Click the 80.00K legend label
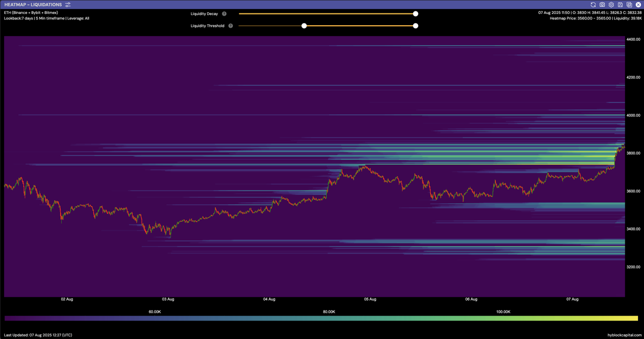This screenshot has height=339, width=644. click(329, 312)
